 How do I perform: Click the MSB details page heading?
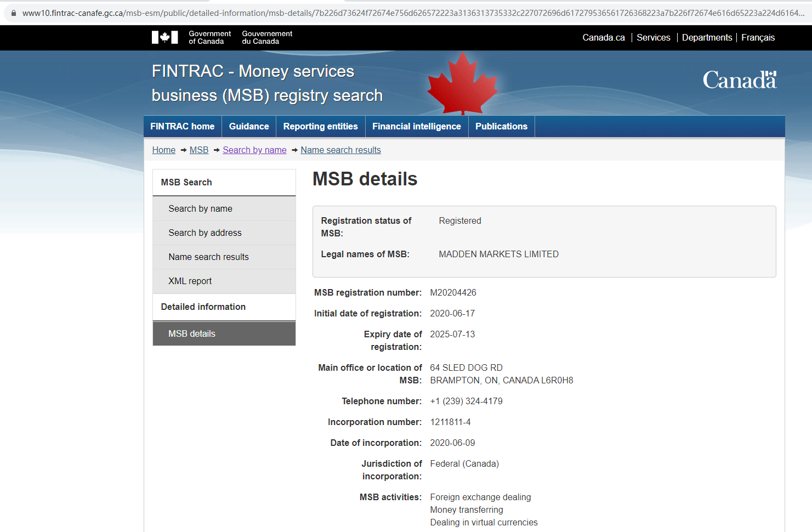[x=365, y=179]
